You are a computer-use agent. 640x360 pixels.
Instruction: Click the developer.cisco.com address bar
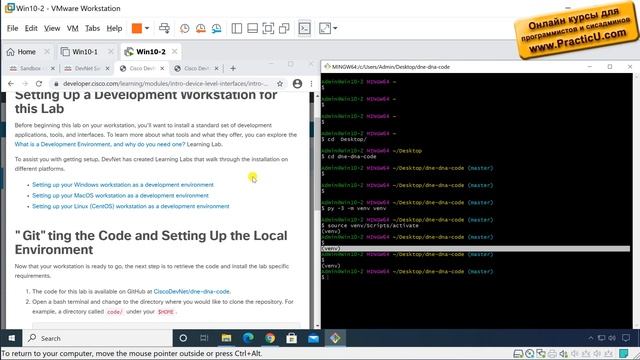pyautogui.click(x=165, y=83)
